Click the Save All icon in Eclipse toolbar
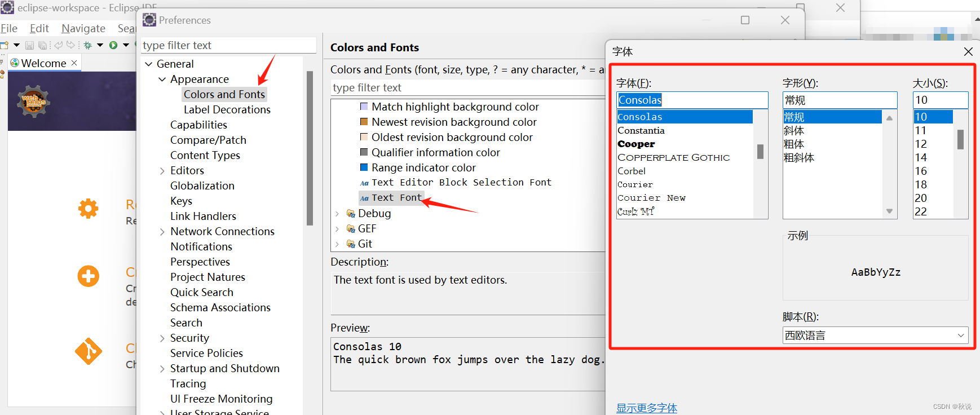The image size is (980, 415). pos(42,45)
